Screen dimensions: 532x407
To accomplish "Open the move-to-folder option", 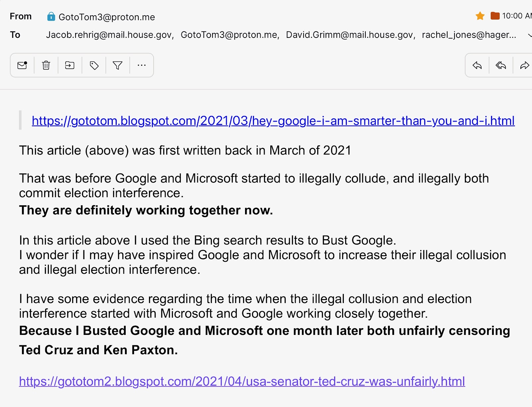I will click(70, 65).
